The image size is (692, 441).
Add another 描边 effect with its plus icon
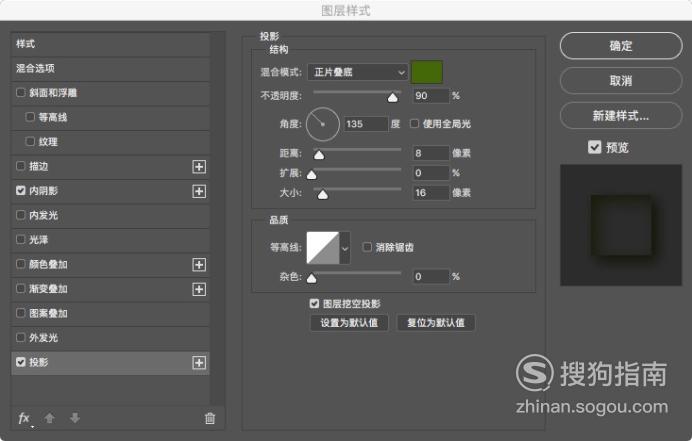(x=199, y=167)
